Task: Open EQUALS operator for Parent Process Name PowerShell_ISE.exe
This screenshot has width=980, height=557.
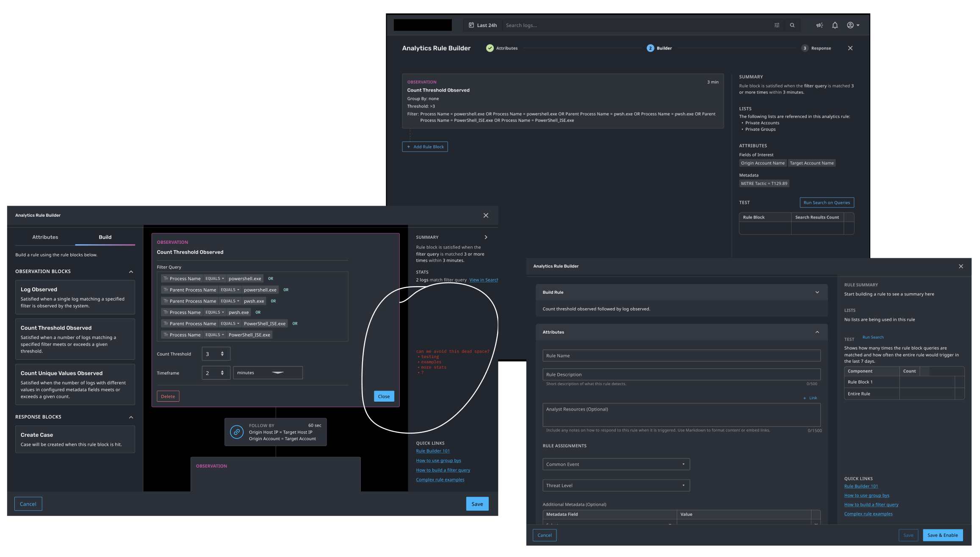Action: (x=230, y=323)
